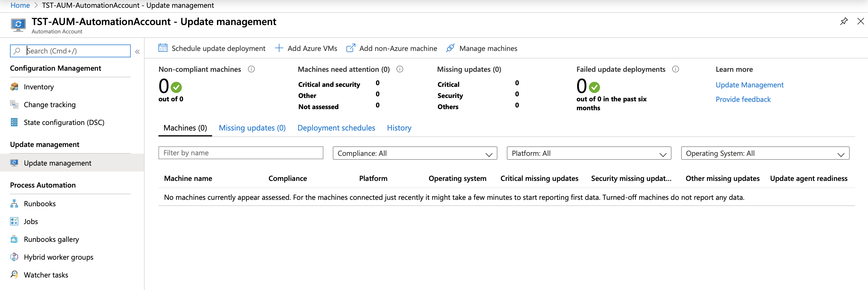
Task: Open the Platform: All dropdown
Action: (x=589, y=153)
